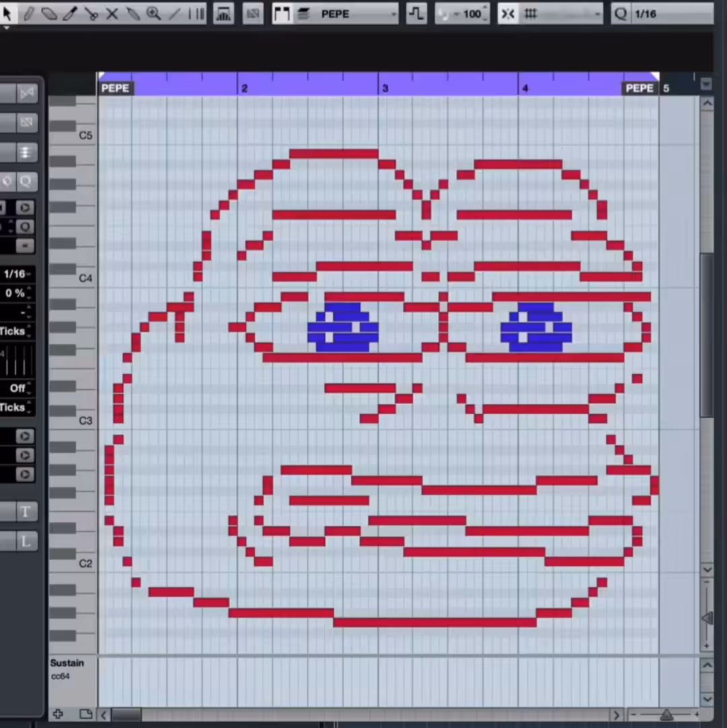Click the top of the three stacked play buttons
Screen dimensions: 727x728
(25, 436)
